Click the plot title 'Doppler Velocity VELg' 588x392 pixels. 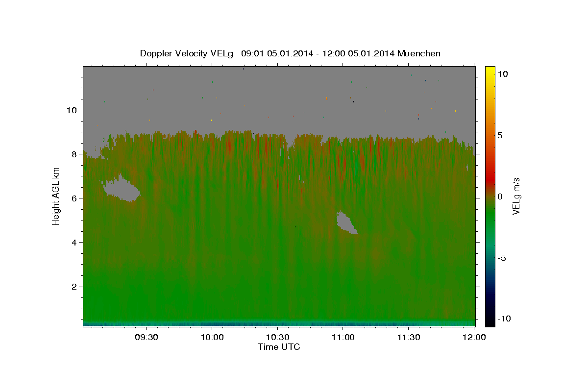coord(187,53)
